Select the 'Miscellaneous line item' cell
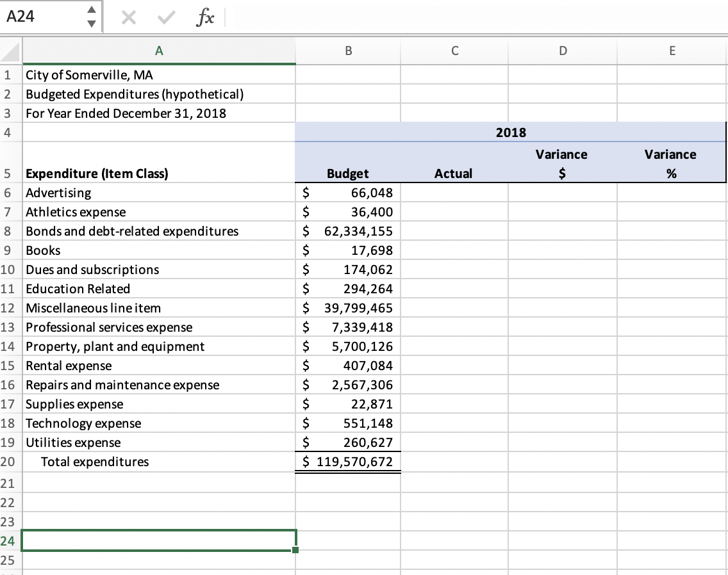 (159, 308)
